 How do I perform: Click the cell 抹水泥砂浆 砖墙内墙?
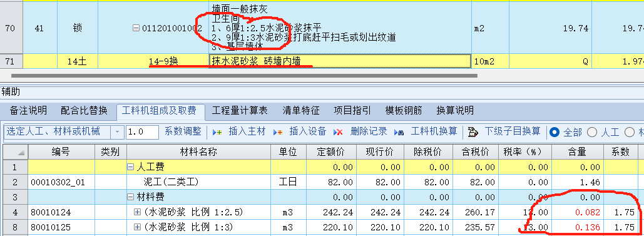(x=340, y=61)
